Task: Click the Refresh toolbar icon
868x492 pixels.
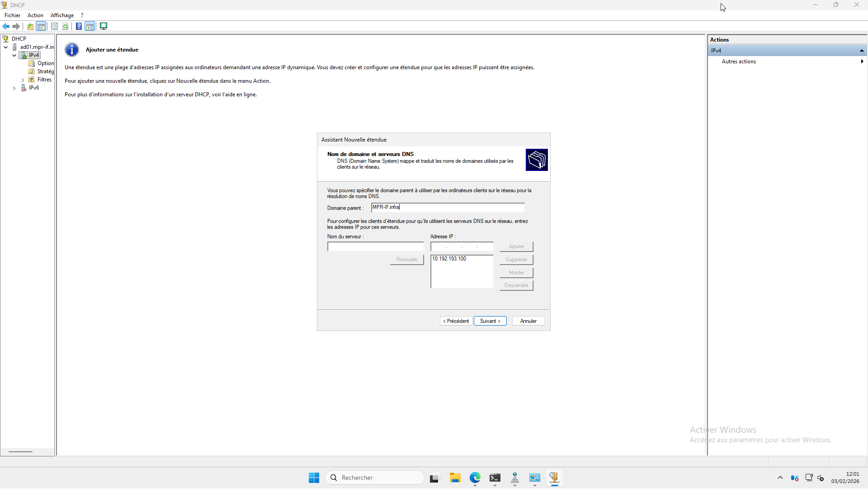Action: [66, 26]
